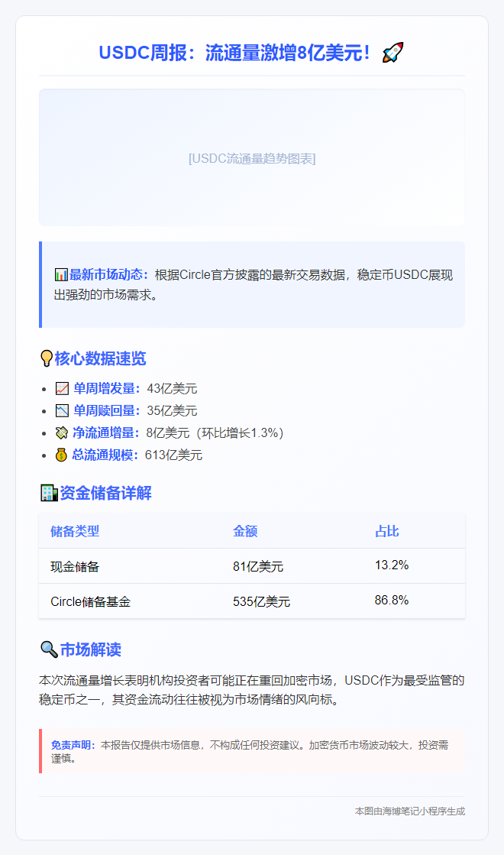Click the paragraph beginning 本次流通量增长表明
Viewport: 504px width, 855px height.
pos(252,690)
